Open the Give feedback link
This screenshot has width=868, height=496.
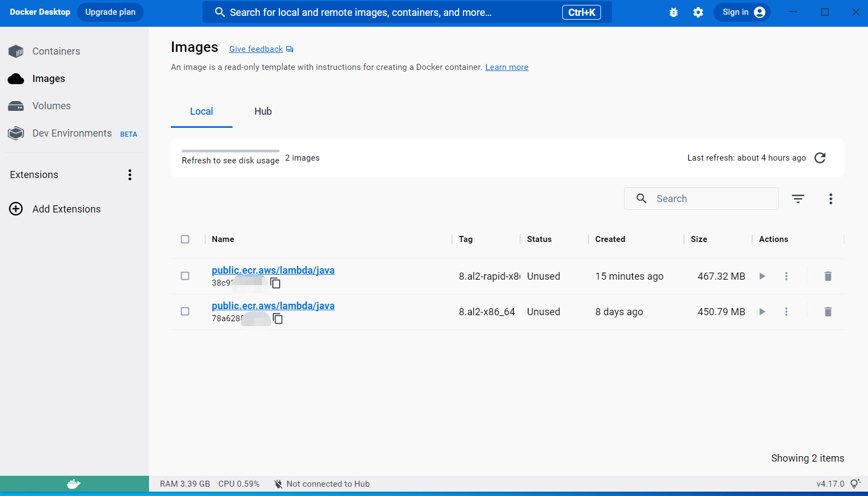coord(256,49)
